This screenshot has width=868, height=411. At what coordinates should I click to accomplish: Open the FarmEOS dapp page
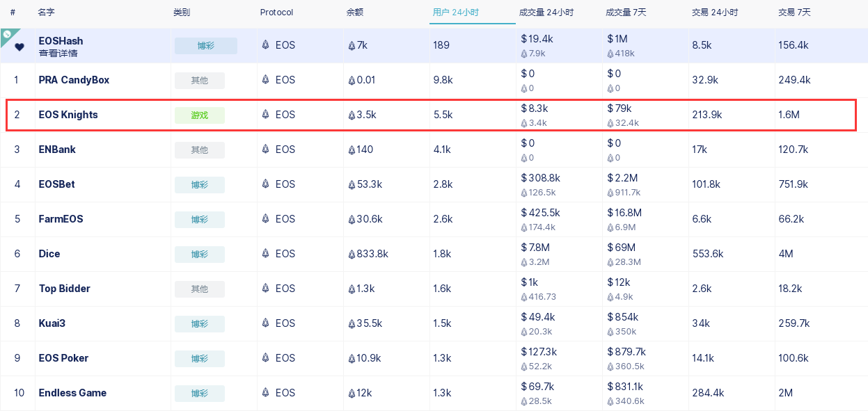coord(61,219)
